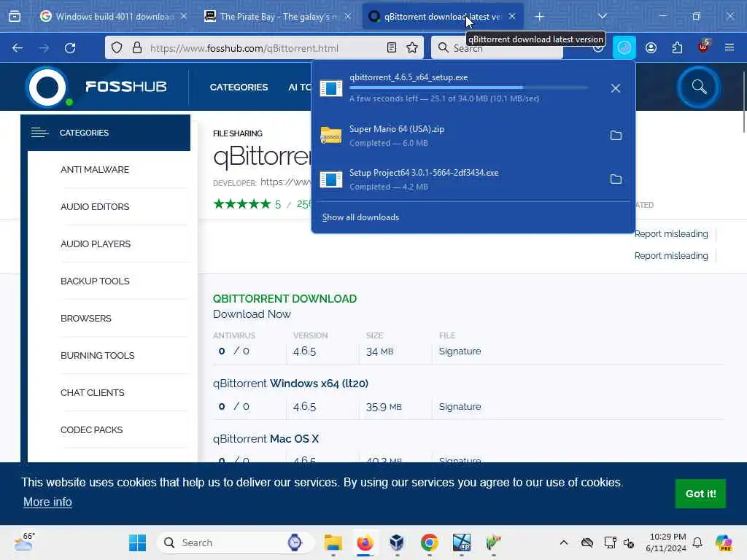Image resolution: width=747 pixels, height=560 pixels.
Task: Open Google Chrome from taskbar
Action: (x=429, y=542)
